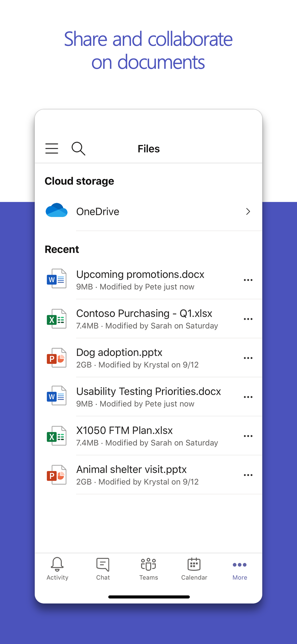Open more options for Dog adoption.pptx
297x644 pixels.
tap(248, 358)
